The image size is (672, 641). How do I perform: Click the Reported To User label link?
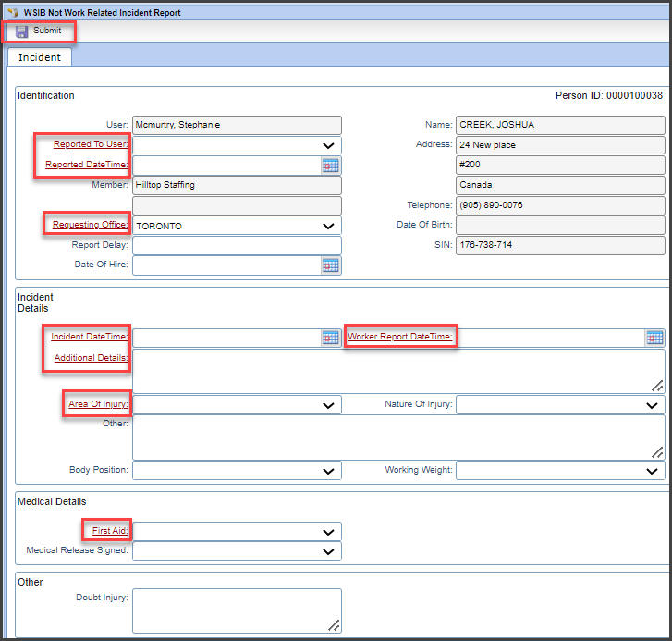point(91,144)
